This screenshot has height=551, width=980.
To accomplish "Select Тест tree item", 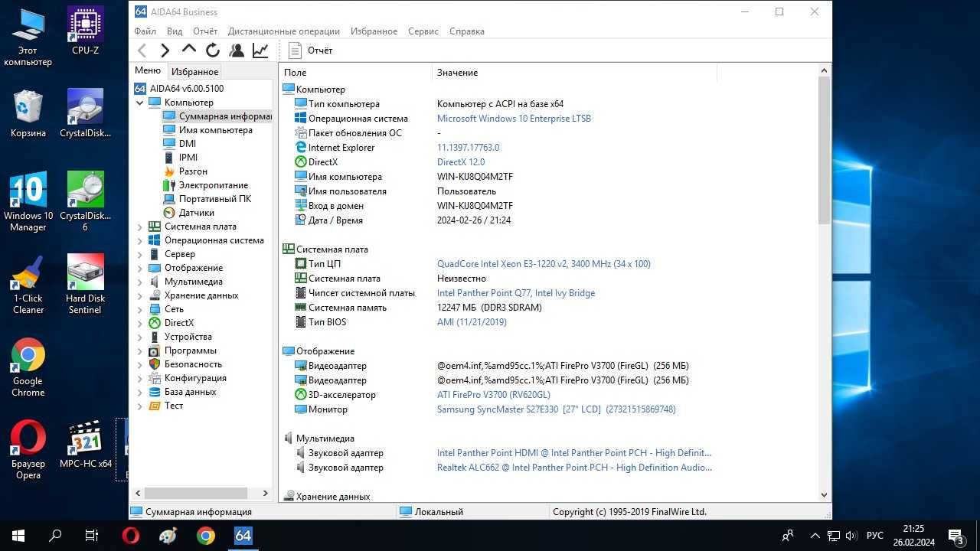I will pos(174,406).
